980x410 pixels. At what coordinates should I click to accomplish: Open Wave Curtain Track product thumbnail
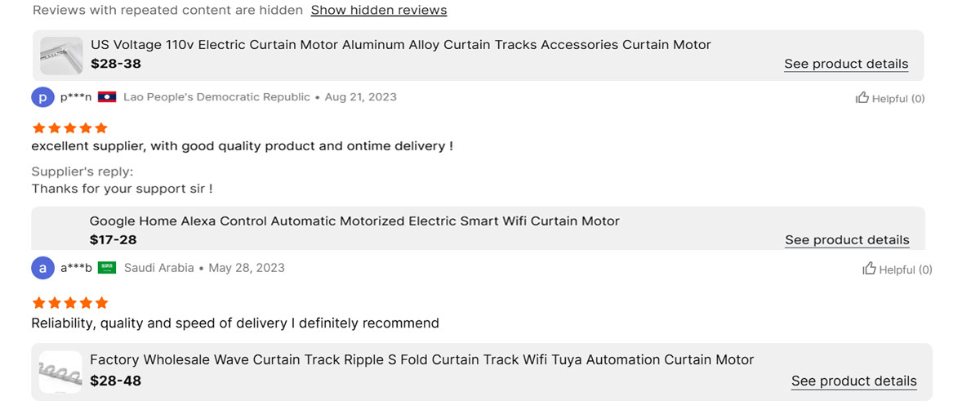click(x=60, y=372)
